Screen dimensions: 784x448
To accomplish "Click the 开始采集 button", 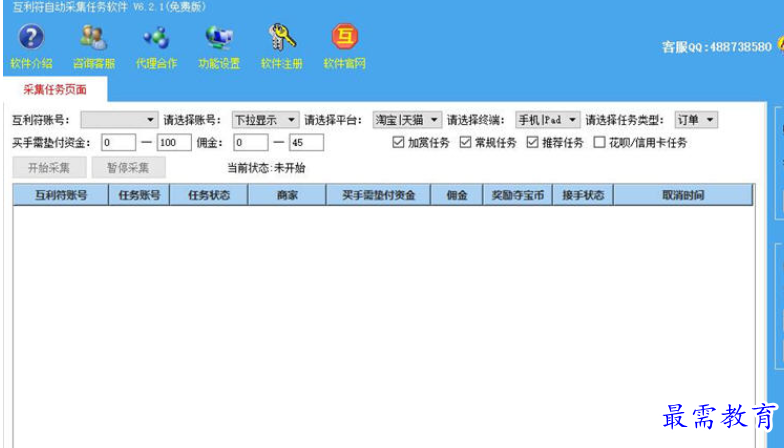I will [49, 168].
